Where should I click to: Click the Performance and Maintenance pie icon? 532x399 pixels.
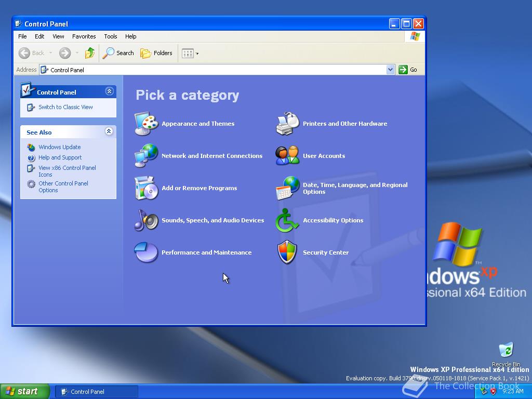click(146, 252)
